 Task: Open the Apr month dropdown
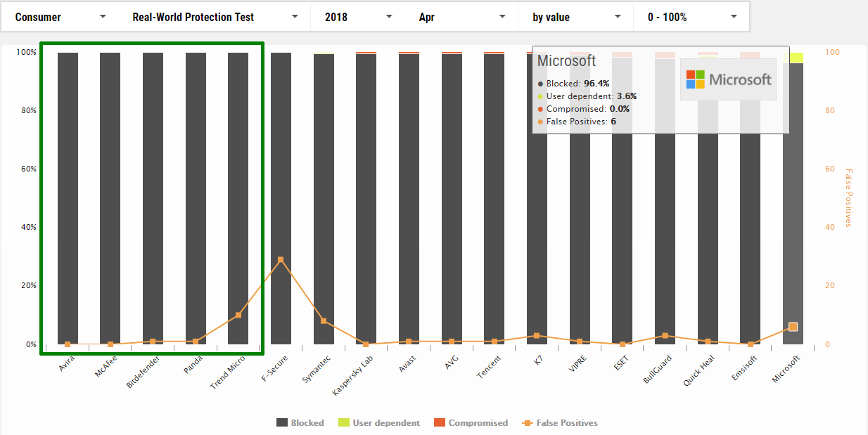(461, 17)
